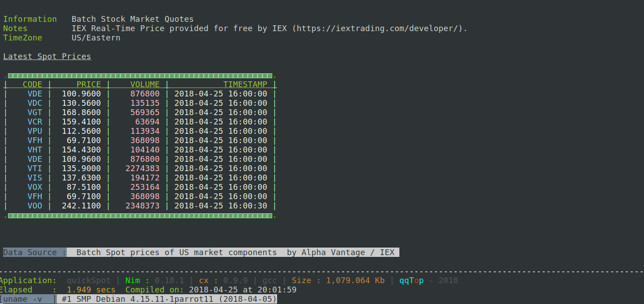644x304 pixels.
Task: Select the VOO ticker code
Action: [35, 206]
